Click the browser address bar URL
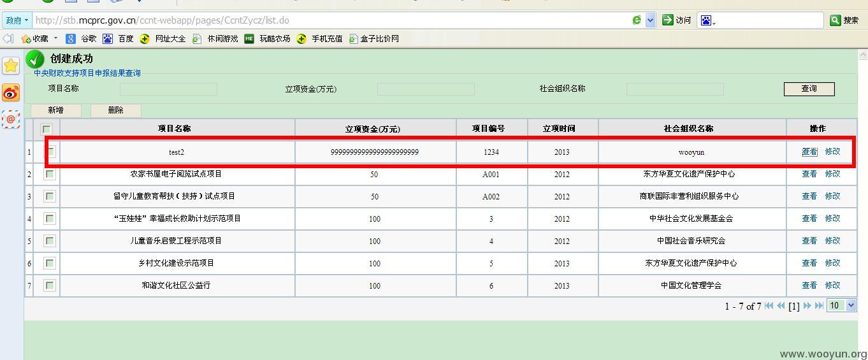The width and height of the screenshot is (868, 360). [162, 20]
